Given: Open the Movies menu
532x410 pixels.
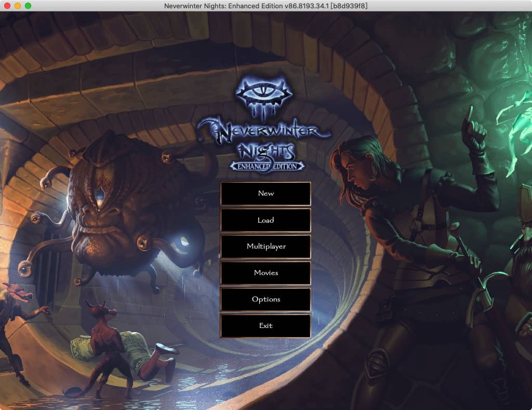Looking at the screenshot, I should (265, 273).
